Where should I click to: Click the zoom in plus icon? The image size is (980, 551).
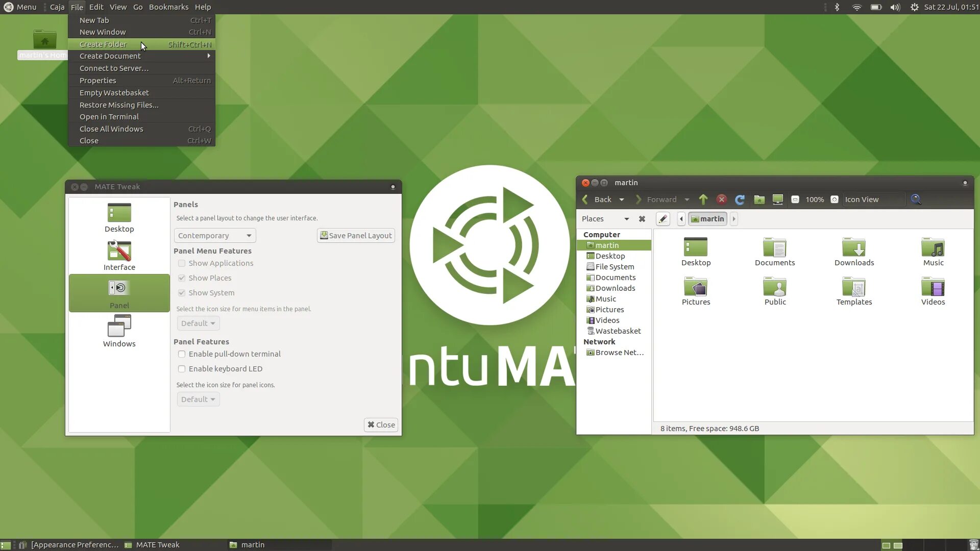(835, 199)
